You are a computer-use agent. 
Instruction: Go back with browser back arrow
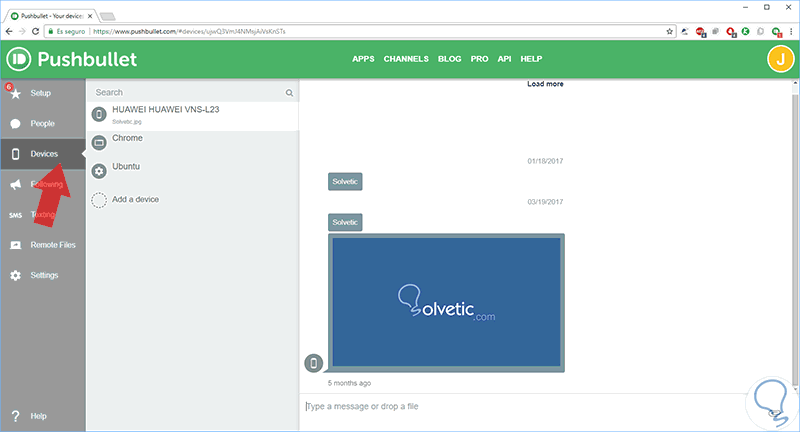click(x=9, y=31)
